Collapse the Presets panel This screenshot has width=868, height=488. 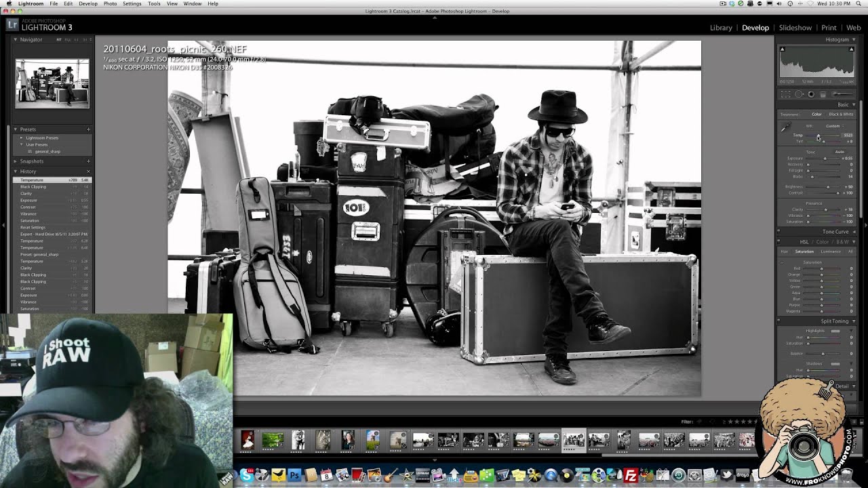pos(16,129)
